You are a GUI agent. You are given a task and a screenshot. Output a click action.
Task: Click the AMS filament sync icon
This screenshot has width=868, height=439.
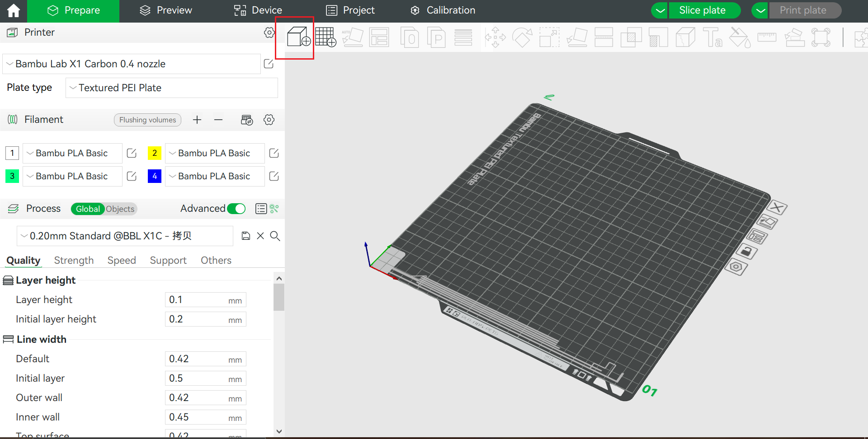click(x=247, y=120)
